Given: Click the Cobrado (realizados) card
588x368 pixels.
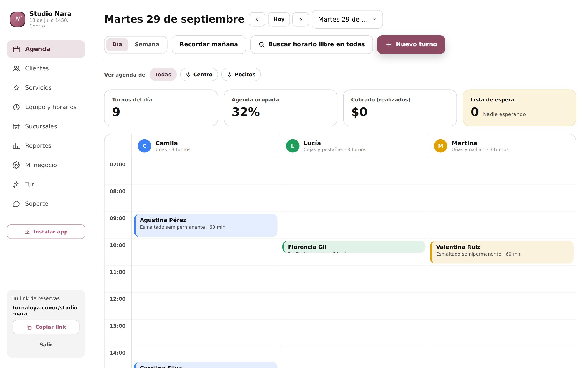Looking at the screenshot, I should [x=400, y=108].
